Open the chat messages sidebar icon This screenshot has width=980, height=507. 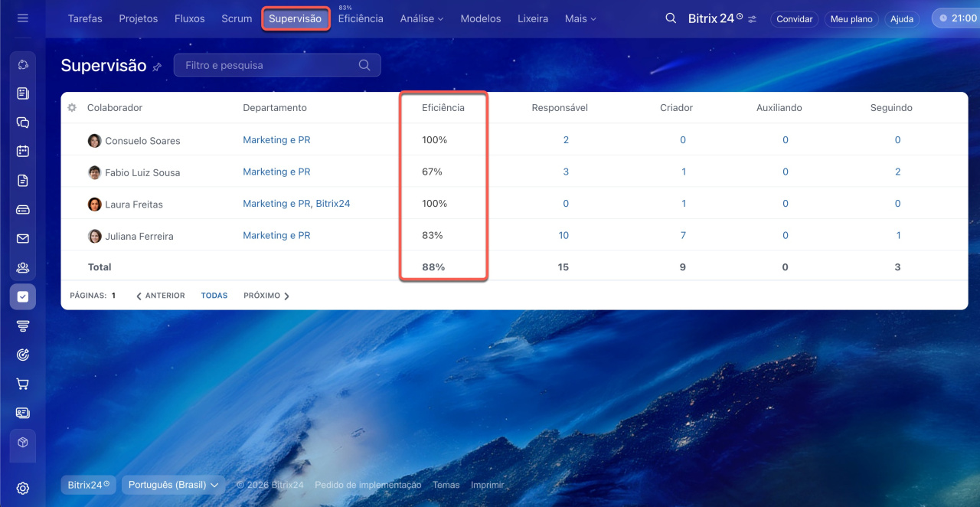click(23, 123)
